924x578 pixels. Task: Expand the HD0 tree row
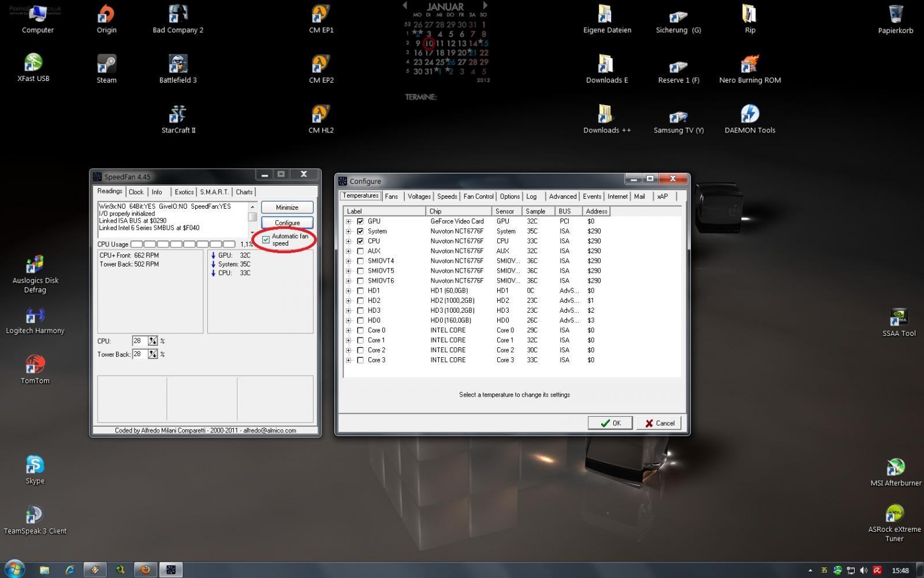348,320
